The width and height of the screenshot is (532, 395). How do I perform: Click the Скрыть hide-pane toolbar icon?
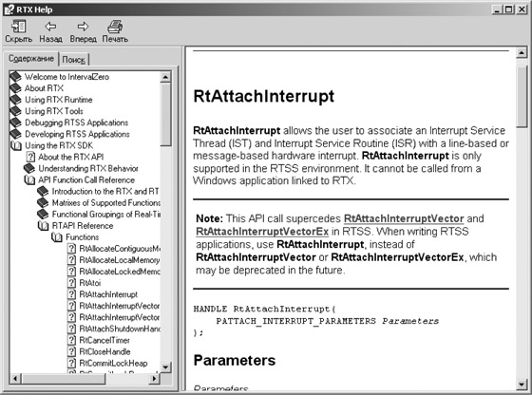pyautogui.click(x=18, y=27)
